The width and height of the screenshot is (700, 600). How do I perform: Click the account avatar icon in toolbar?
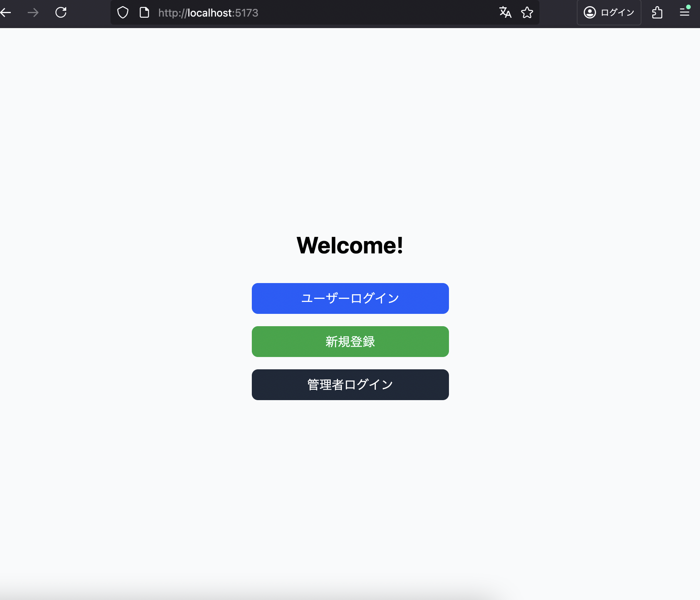tap(589, 13)
